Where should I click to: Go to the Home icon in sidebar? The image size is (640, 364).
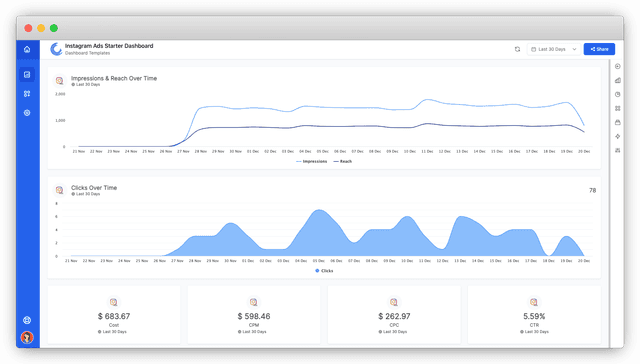coord(27,49)
